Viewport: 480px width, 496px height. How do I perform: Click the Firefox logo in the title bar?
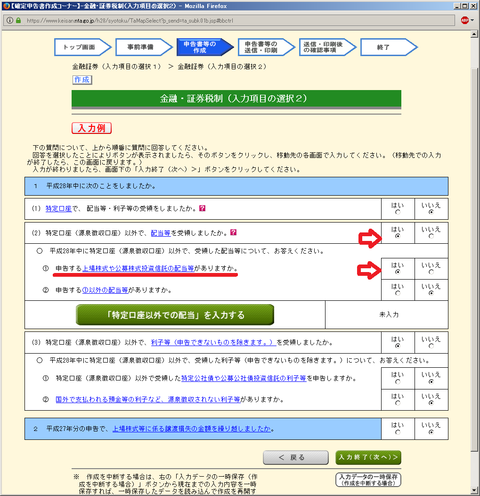coord(6,6)
